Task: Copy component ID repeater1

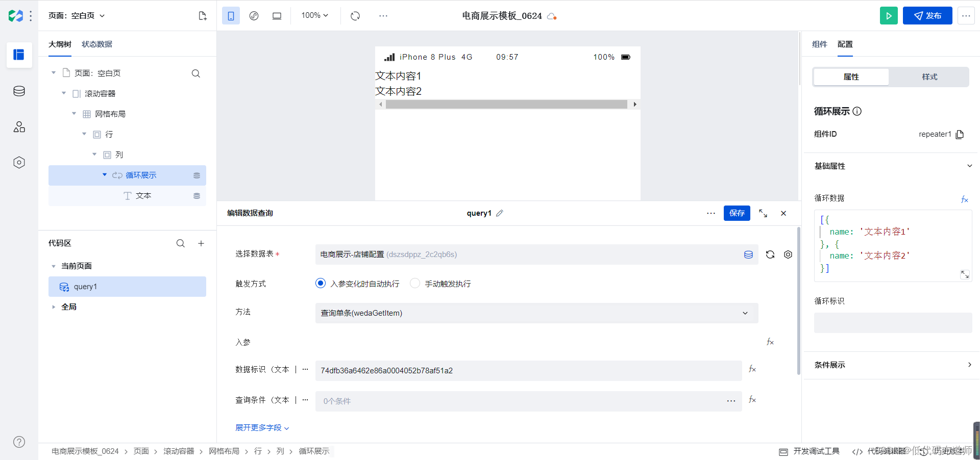Action: [960, 134]
